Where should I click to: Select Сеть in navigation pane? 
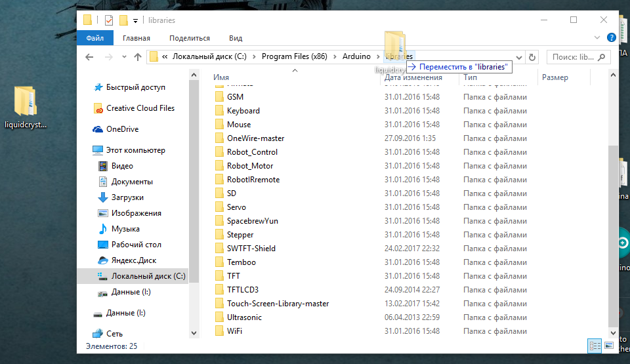(114, 333)
